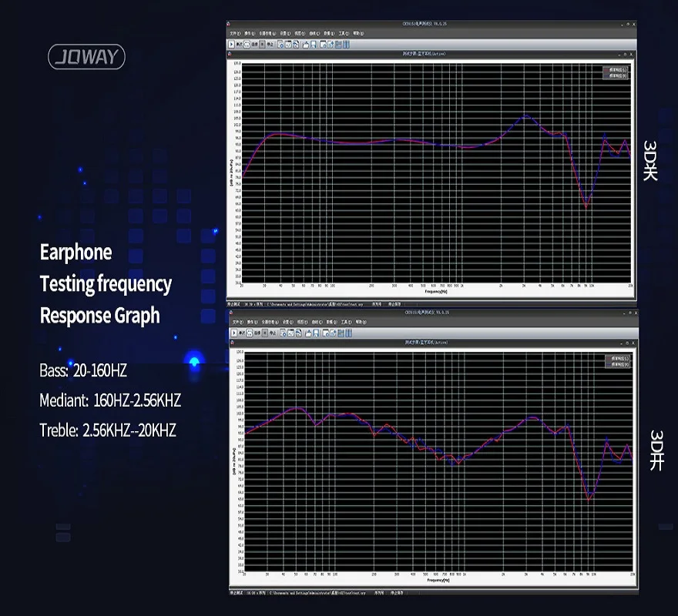Click the stop square icon in upper window toolbar
Screen dimensions: 678x616
(x=262, y=45)
